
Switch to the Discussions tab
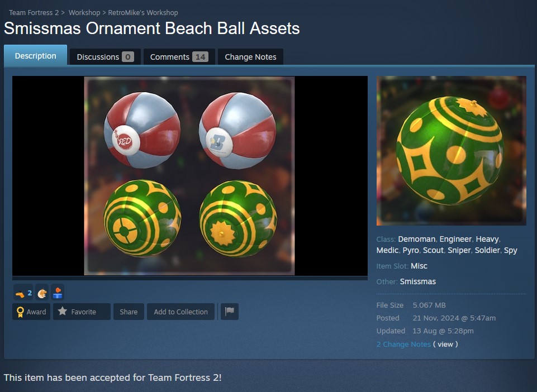click(105, 57)
